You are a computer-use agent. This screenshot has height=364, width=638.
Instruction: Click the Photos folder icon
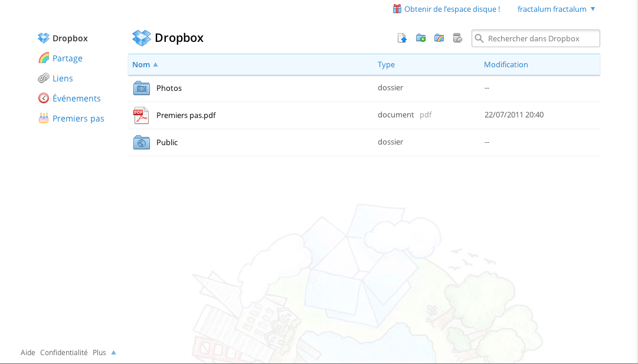142,88
